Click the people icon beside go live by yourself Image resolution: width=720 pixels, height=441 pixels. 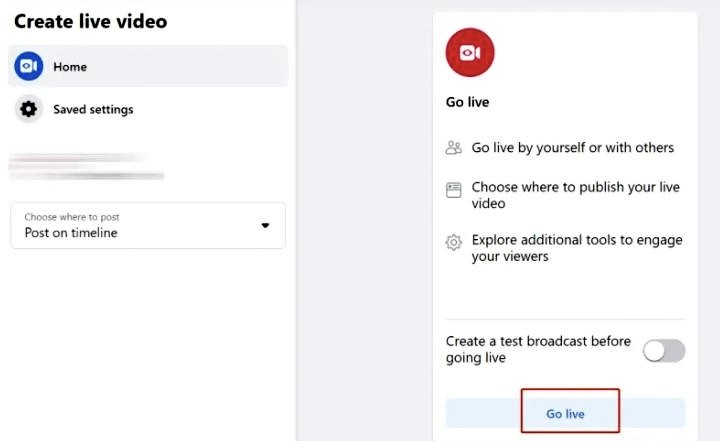454,148
